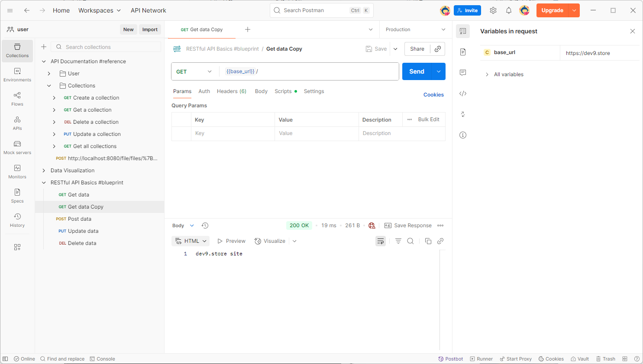
Task: Click the request URL input field
Action: (x=309, y=71)
